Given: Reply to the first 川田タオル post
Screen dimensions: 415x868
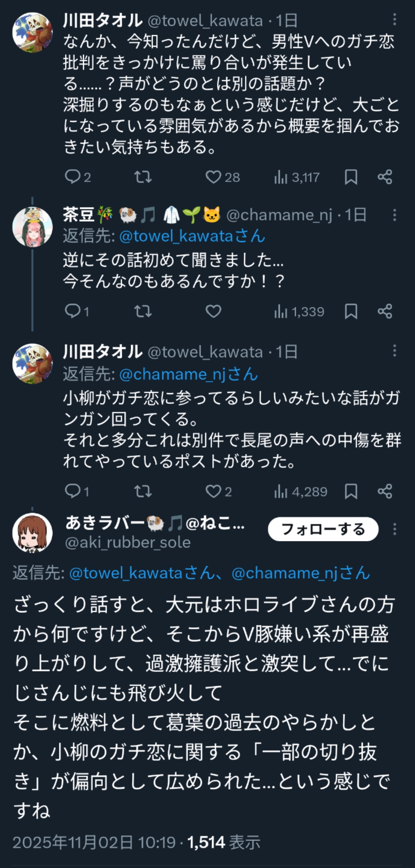Looking at the screenshot, I should coord(72,177).
